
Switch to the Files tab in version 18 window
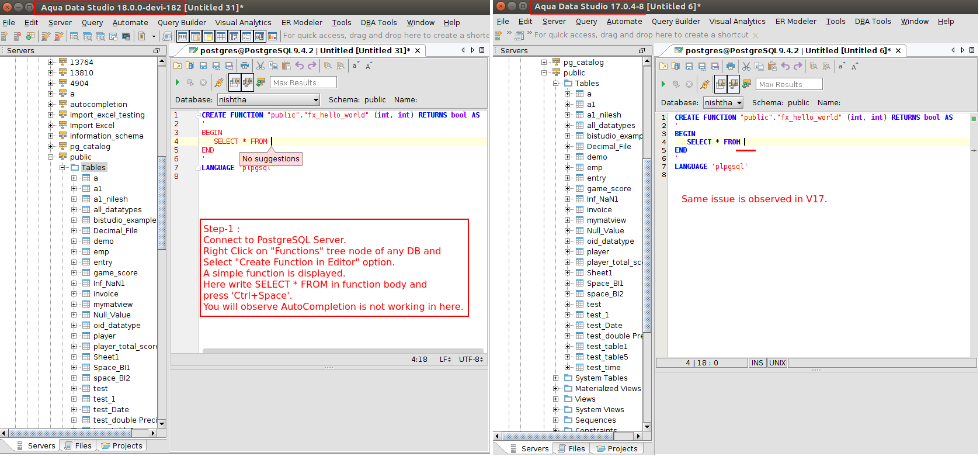pyautogui.click(x=78, y=446)
